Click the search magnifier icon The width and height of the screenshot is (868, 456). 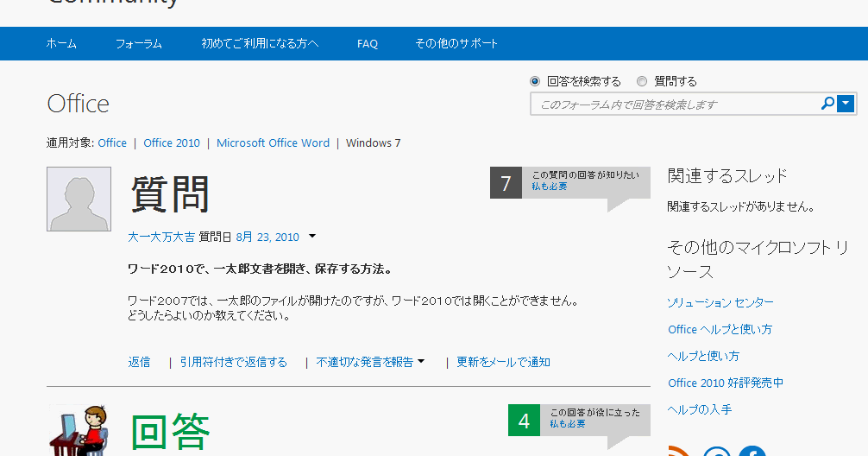pyautogui.click(x=827, y=104)
